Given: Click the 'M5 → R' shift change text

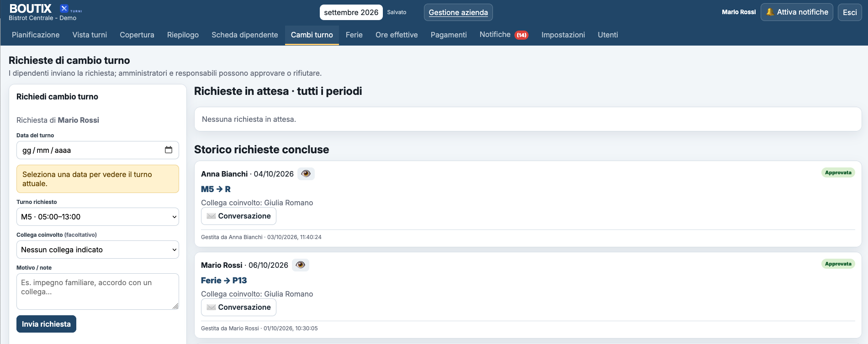Looking at the screenshot, I should 216,189.
